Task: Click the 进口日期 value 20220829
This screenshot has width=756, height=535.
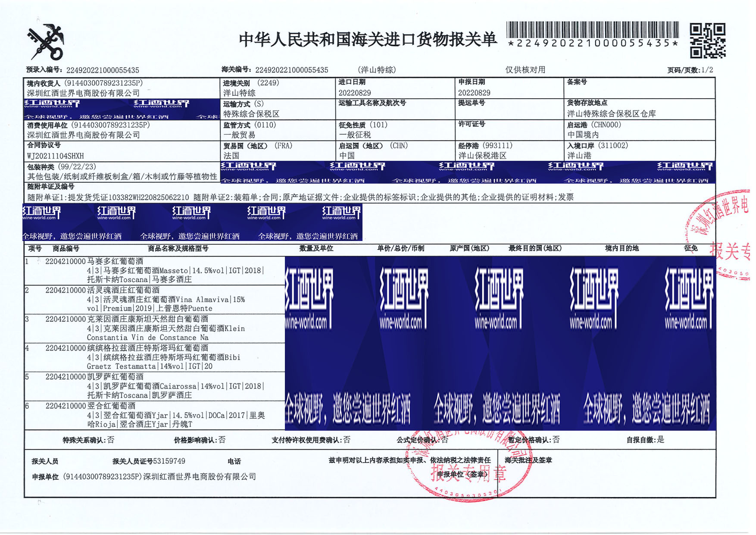Action: [354, 93]
